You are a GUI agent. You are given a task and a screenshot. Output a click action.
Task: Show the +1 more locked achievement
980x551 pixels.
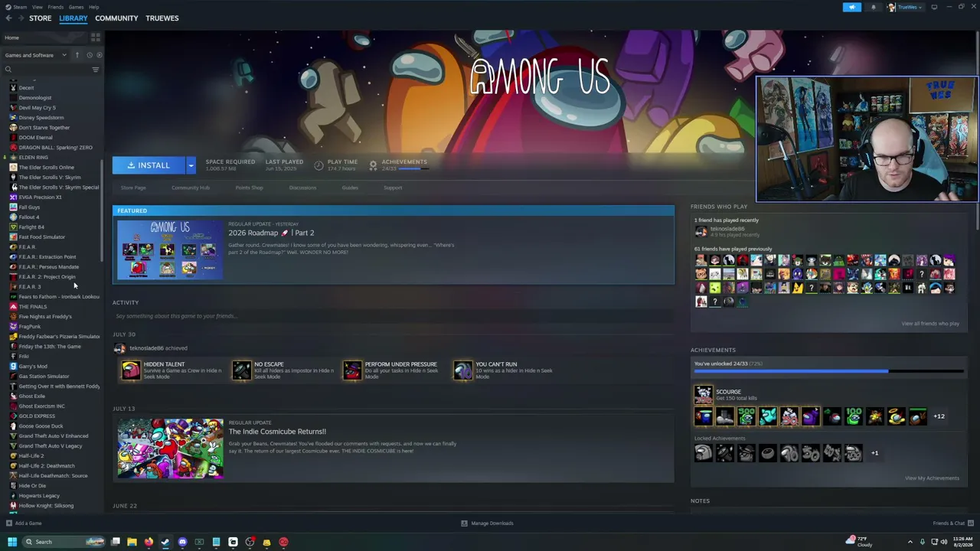pos(874,453)
